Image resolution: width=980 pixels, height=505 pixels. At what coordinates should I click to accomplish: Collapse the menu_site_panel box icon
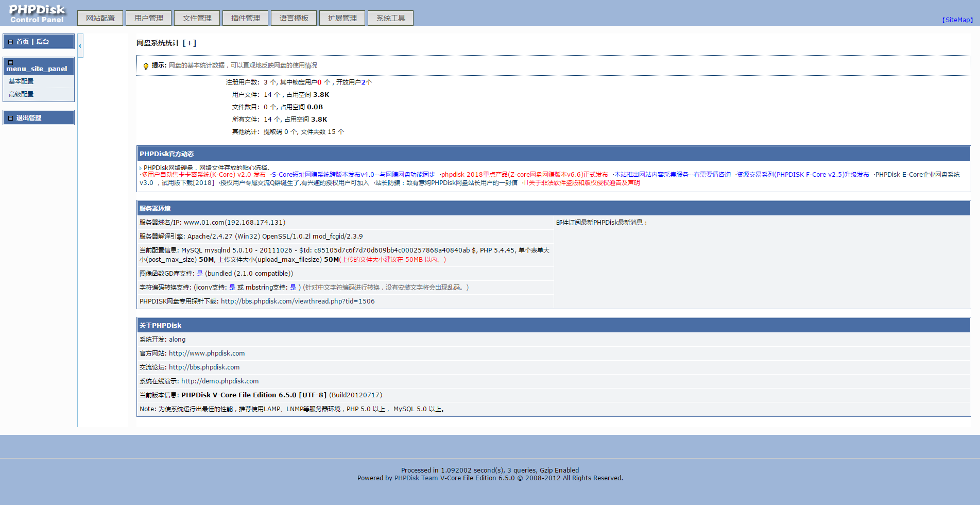[10, 62]
